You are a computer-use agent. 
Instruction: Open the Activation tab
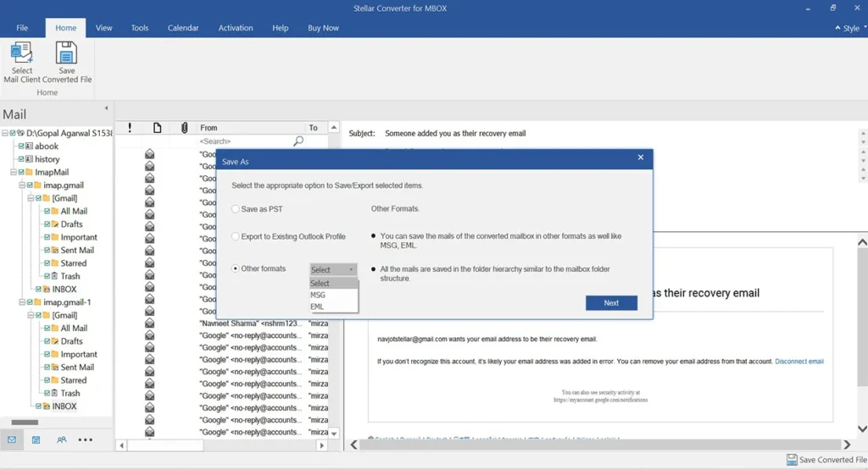click(236, 28)
